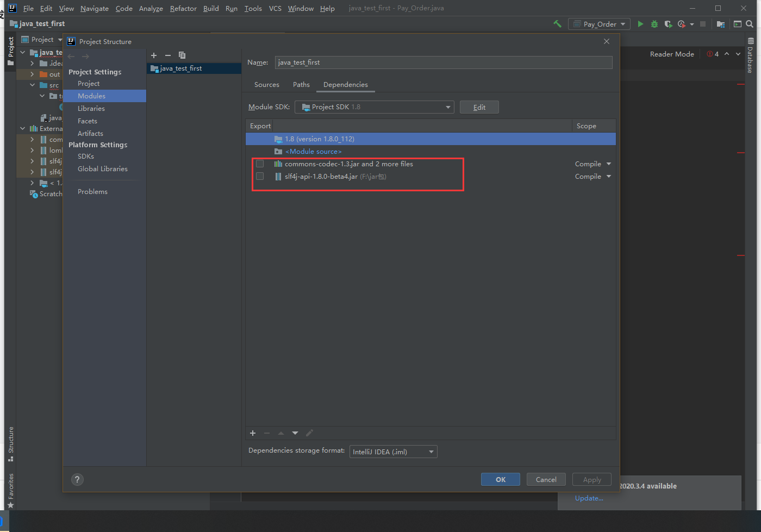Switch to the Sources tab
The image size is (761, 532).
267,85
